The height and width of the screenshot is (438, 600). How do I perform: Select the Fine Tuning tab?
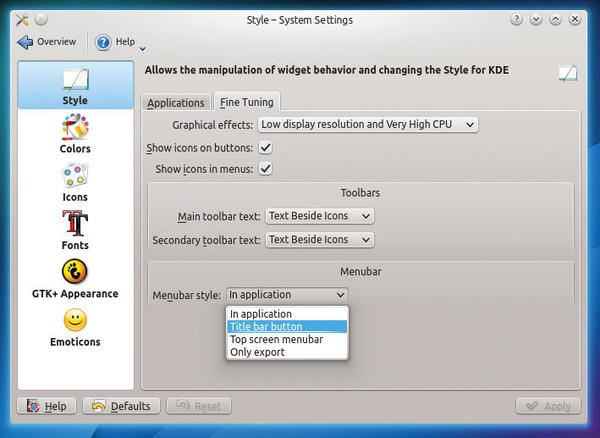pyautogui.click(x=247, y=102)
